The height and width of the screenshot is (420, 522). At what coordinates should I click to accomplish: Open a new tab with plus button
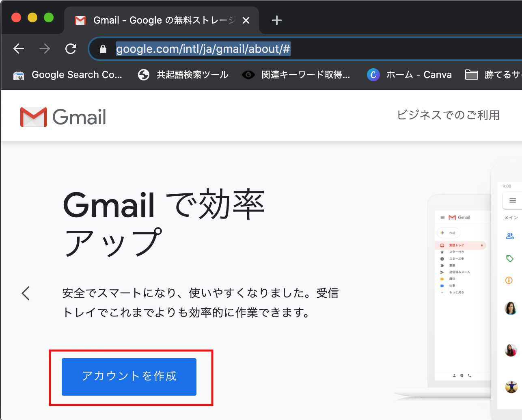pos(276,20)
